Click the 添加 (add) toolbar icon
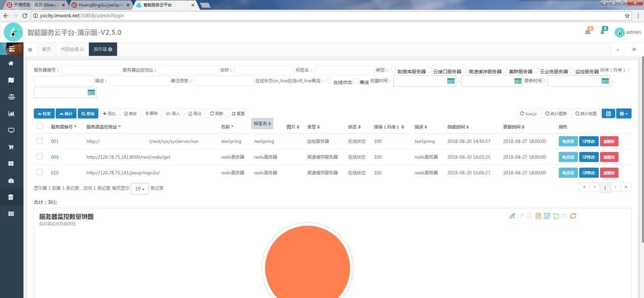644x298 pixels. pos(110,114)
